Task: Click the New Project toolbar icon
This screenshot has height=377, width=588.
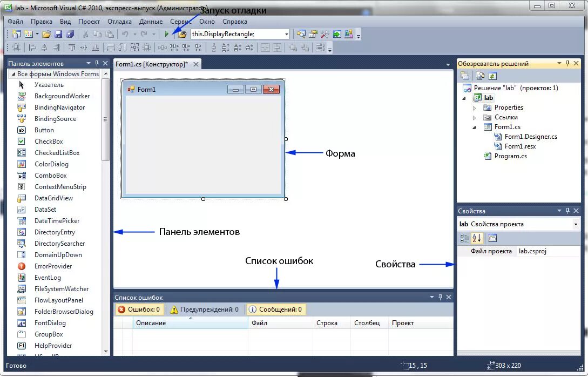Action: 17,34
